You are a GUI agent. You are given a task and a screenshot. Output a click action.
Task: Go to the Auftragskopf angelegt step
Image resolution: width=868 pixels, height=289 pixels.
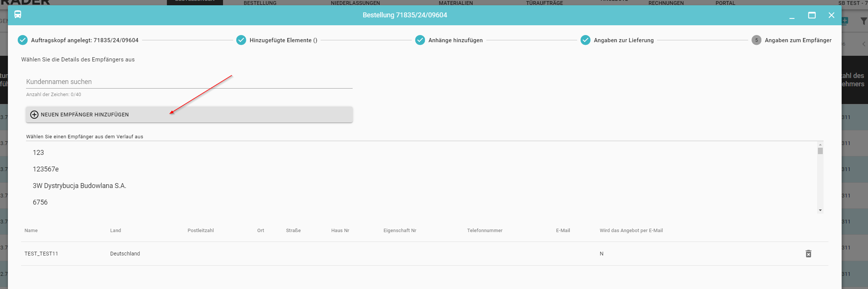[84, 40]
